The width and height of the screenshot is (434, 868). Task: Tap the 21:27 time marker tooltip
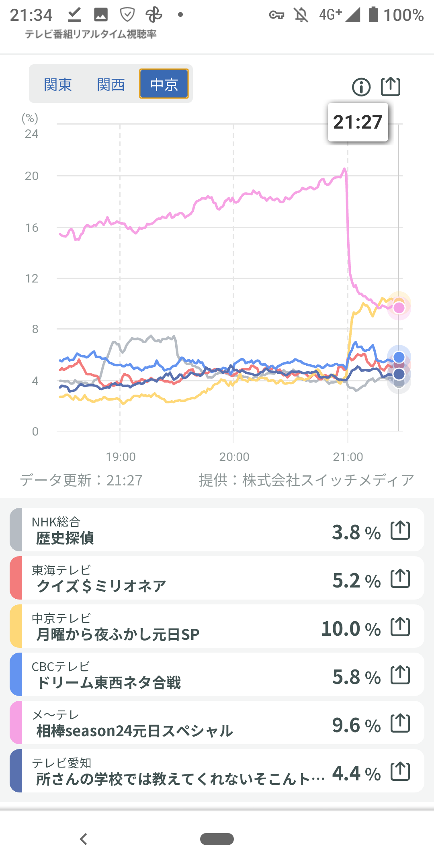coord(358,122)
